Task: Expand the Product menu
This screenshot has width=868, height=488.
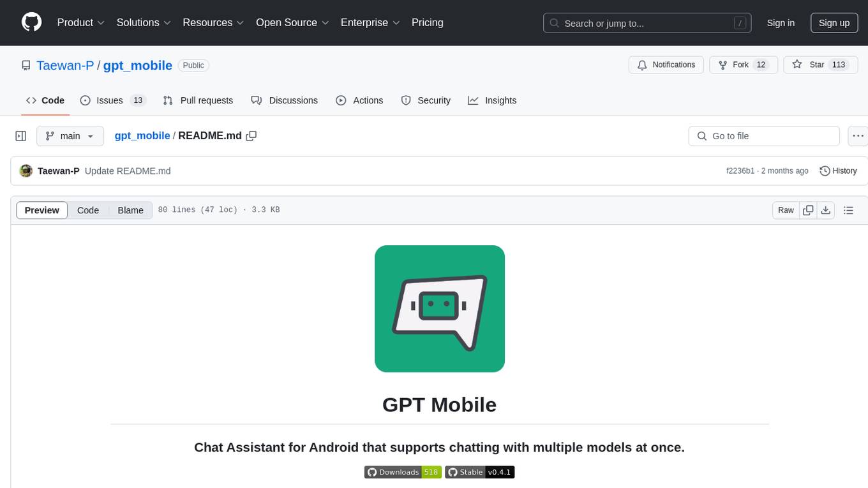Action: coord(81,22)
